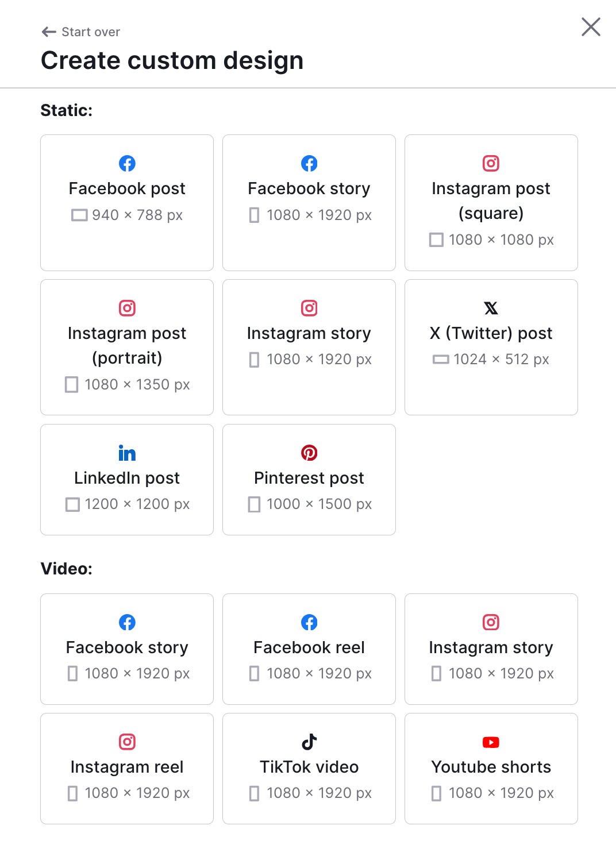Click the Pinterest icon on Pinterest post card
616x841 pixels.
[309, 453]
